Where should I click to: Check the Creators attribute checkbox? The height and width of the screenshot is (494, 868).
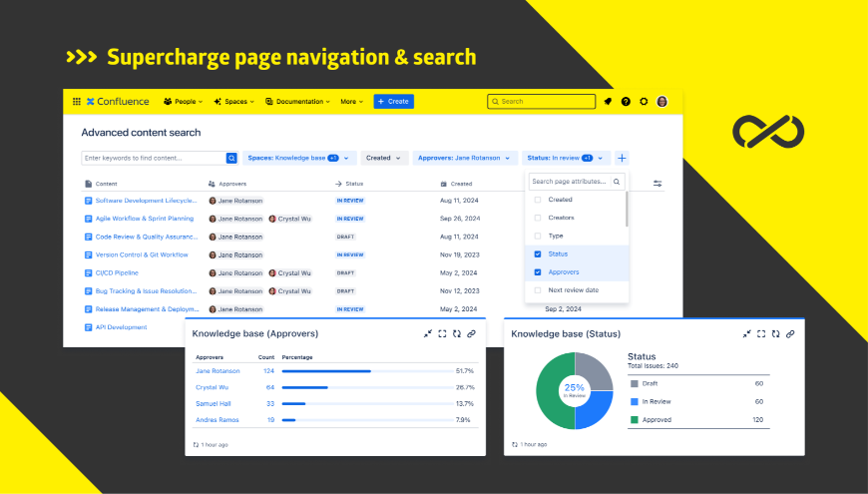(538, 218)
